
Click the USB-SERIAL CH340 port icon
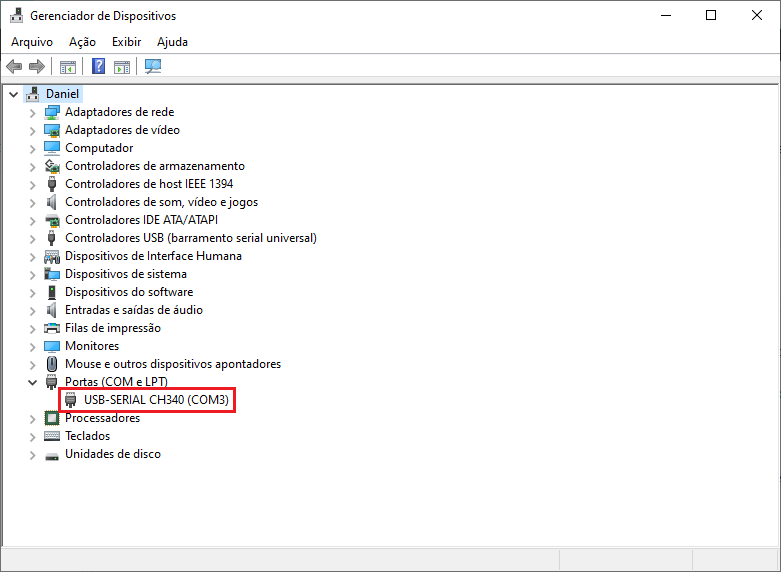click(x=71, y=400)
